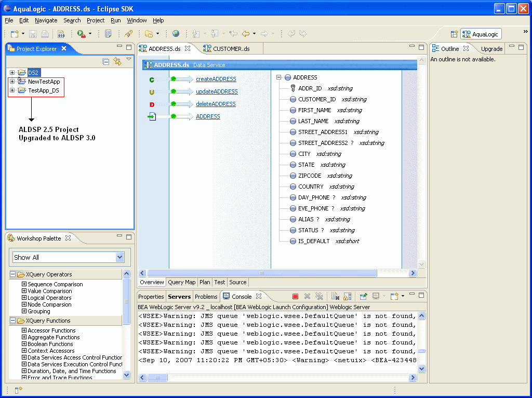Click the Save toolbar icon
The height and width of the screenshot is (398, 532).
click(33, 34)
